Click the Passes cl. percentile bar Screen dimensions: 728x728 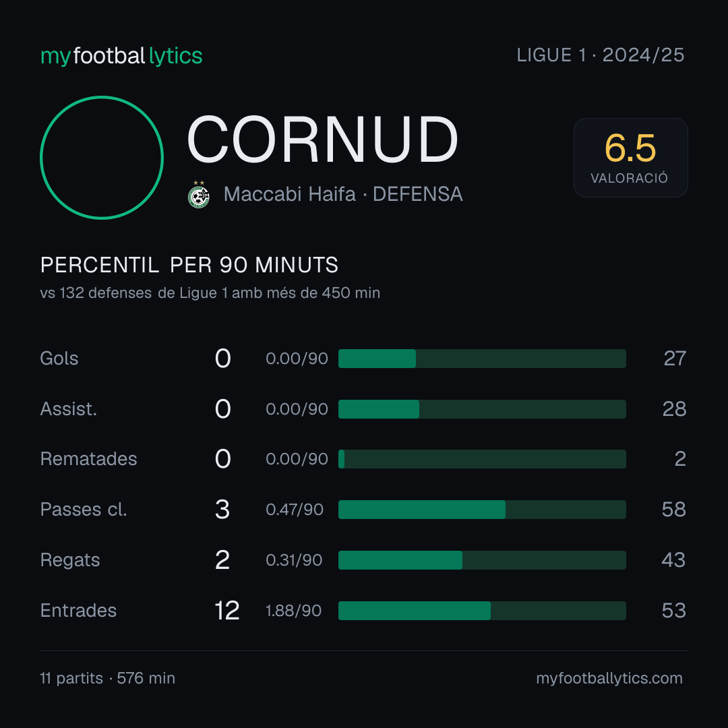pos(482,510)
